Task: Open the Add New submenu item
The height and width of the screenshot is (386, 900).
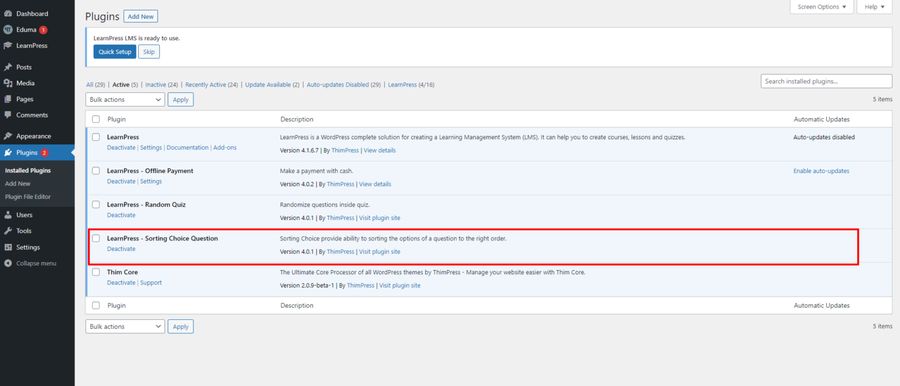Action: pos(17,184)
